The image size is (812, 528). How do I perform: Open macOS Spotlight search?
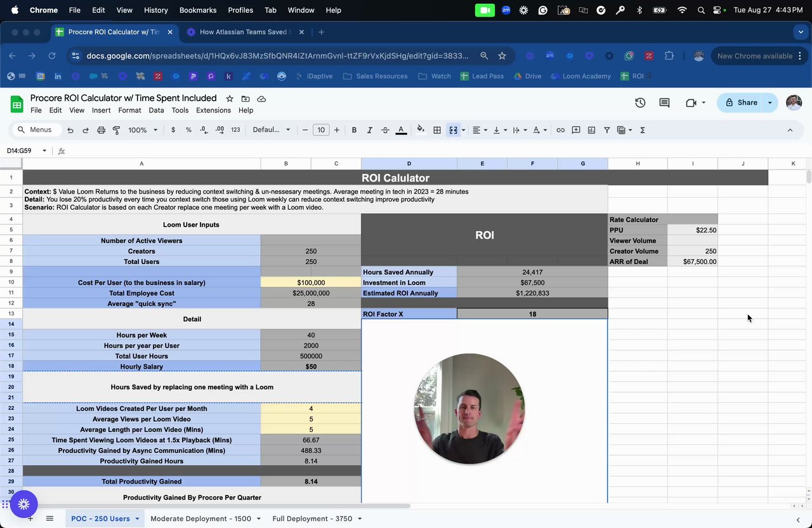coord(701,10)
